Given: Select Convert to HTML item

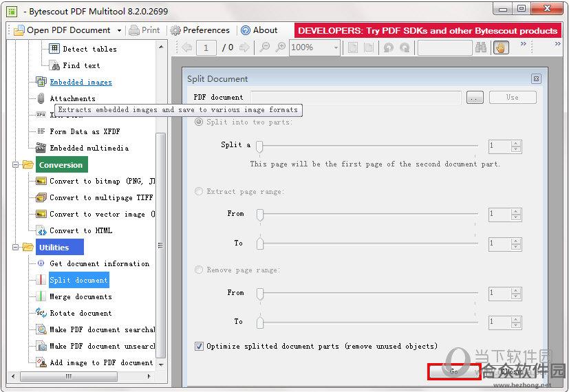Looking at the screenshot, I should click(x=81, y=230).
